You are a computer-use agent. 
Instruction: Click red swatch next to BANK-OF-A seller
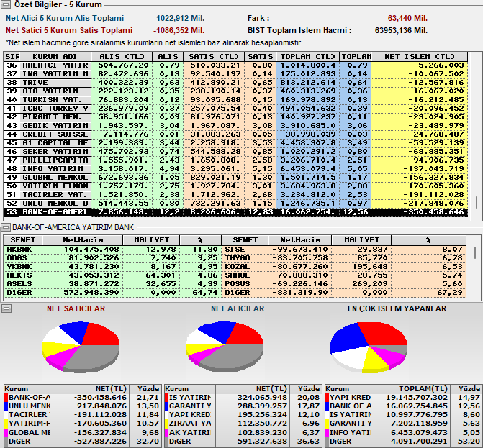pos(6,397)
